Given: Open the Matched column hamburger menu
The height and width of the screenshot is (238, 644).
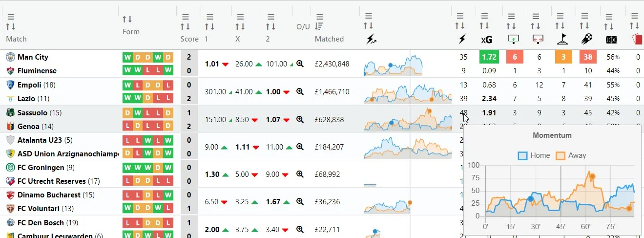Looking at the screenshot, I should [319, 17].
